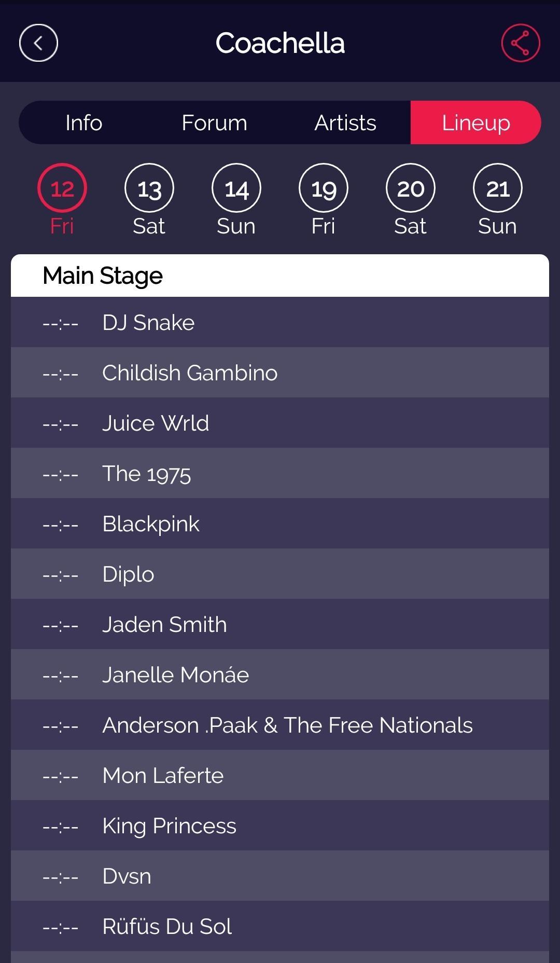This screenshot has height=963, width=560.
Task: Switch to the Info tab
Action: pos(83,123)
